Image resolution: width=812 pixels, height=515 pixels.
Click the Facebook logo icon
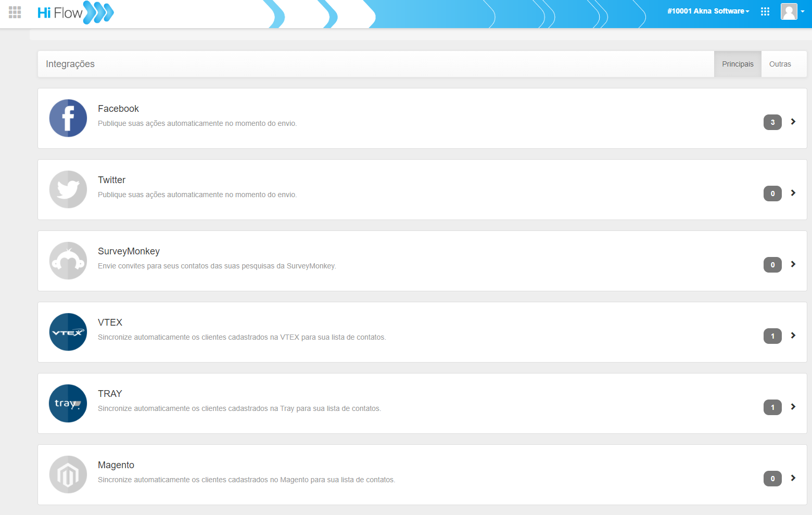tap(68, 118)
